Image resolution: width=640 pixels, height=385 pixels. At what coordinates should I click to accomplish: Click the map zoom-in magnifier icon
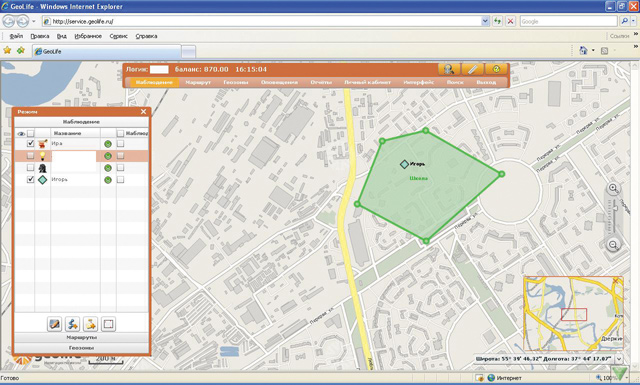tap(613, 188)
